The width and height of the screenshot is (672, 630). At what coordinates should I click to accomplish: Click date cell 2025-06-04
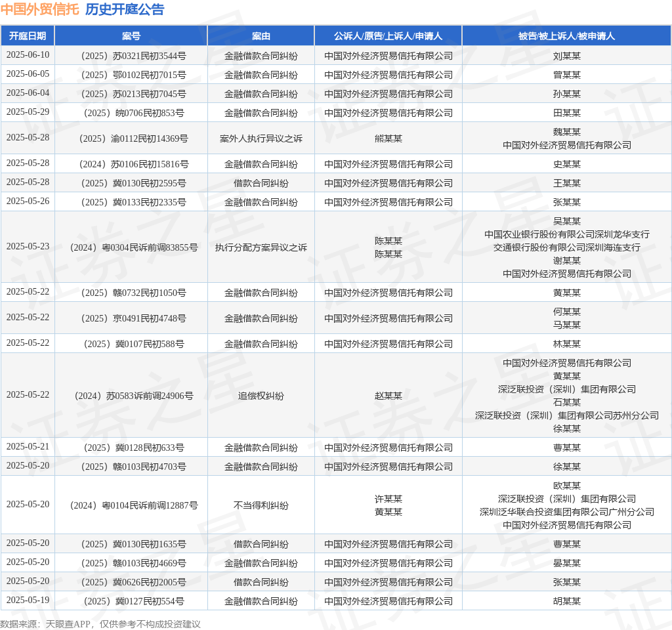pyautogui.click(x=28, y=93)
